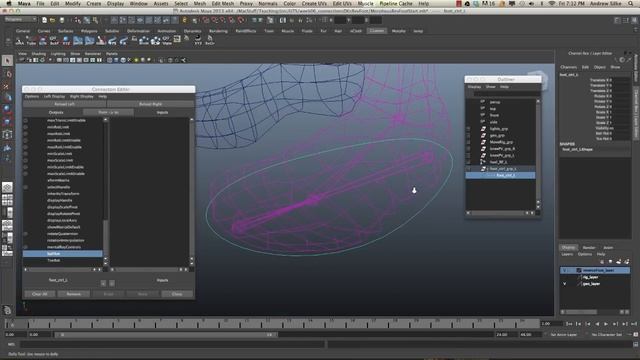
Task: Expand geo_grp in Outliner
Action: (x=468, y=135)
